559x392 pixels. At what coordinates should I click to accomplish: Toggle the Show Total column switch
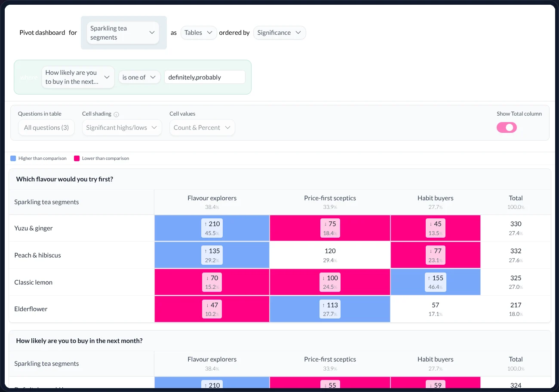[507, 127]
